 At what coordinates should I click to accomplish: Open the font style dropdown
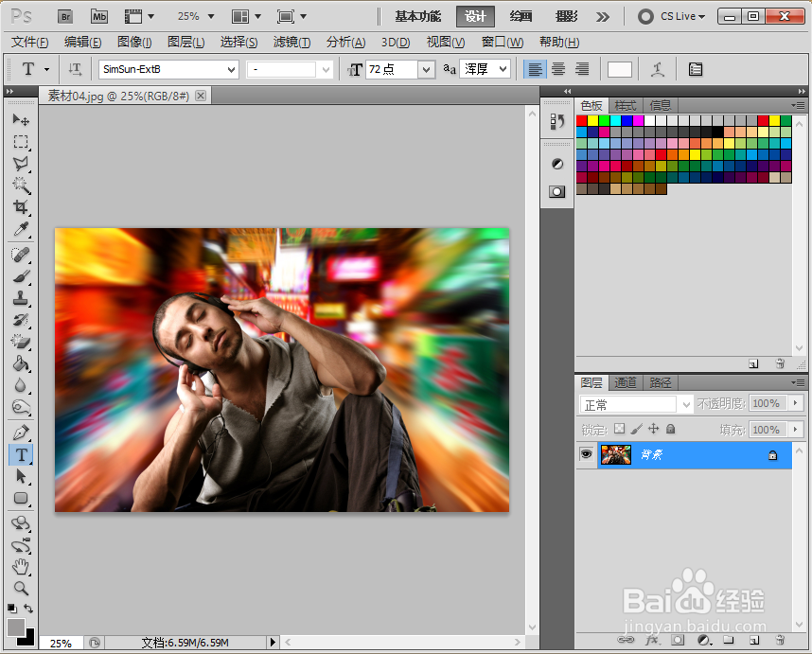326,69
